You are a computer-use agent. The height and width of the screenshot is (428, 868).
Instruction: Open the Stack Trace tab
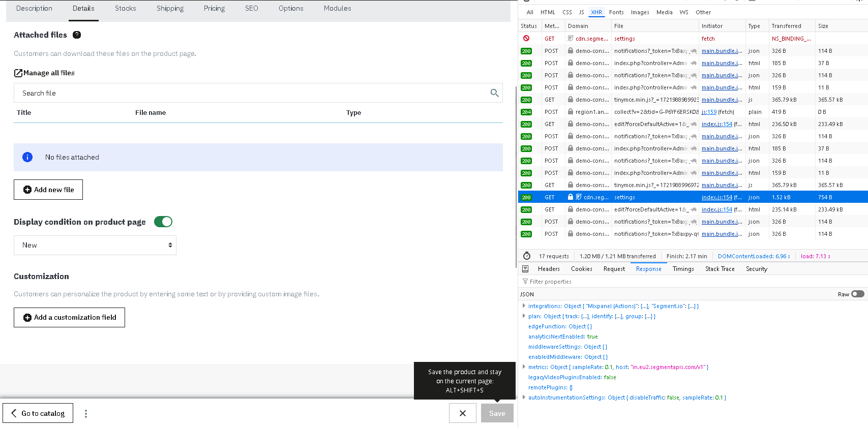pyautogui.click(x=720, y=269)
